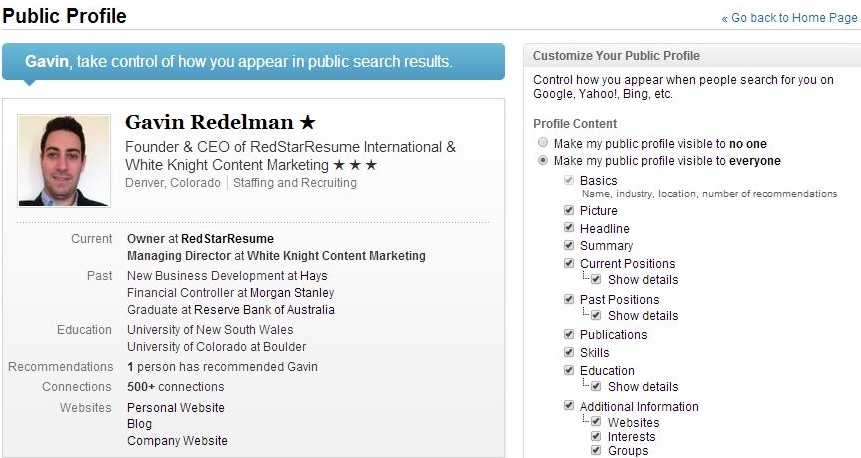Uncheck the Interests checkbox
Image resolution: width=861 pixels, height=458 pixels.
[596, 436]
